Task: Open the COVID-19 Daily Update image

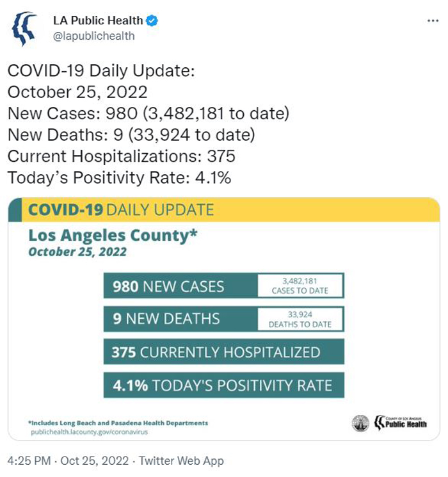Action: click(x=224, y=319)
